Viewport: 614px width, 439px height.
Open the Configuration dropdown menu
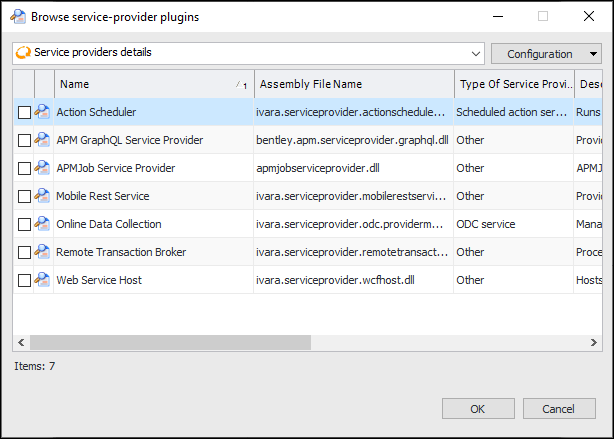click(x=545, y=53)
